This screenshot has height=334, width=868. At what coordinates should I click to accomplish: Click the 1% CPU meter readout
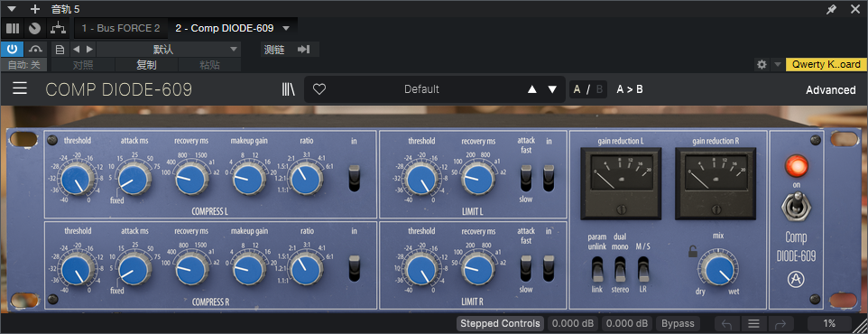(829, 323)
